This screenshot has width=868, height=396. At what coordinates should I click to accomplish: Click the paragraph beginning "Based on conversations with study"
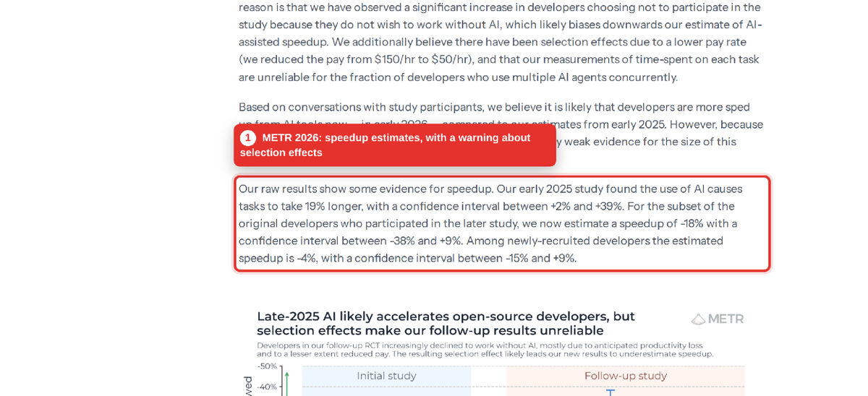pyautogui.click(x=501, y=124)
